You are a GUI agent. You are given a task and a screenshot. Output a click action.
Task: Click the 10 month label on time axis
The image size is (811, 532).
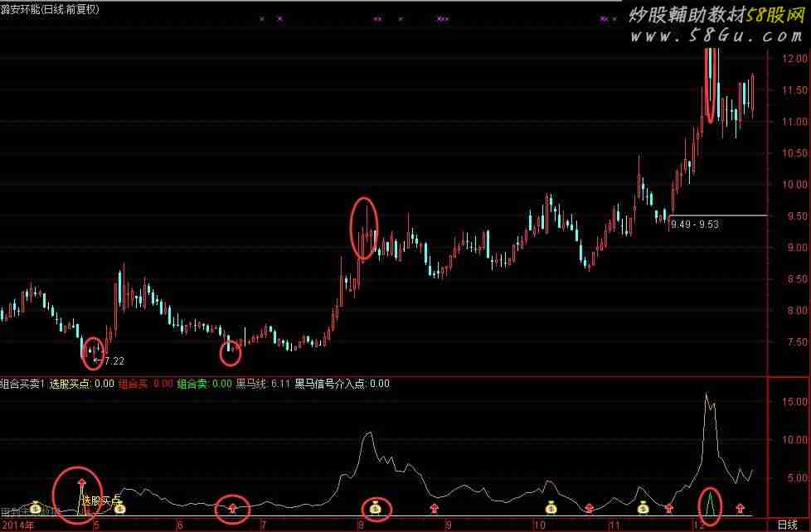[540, 526]
